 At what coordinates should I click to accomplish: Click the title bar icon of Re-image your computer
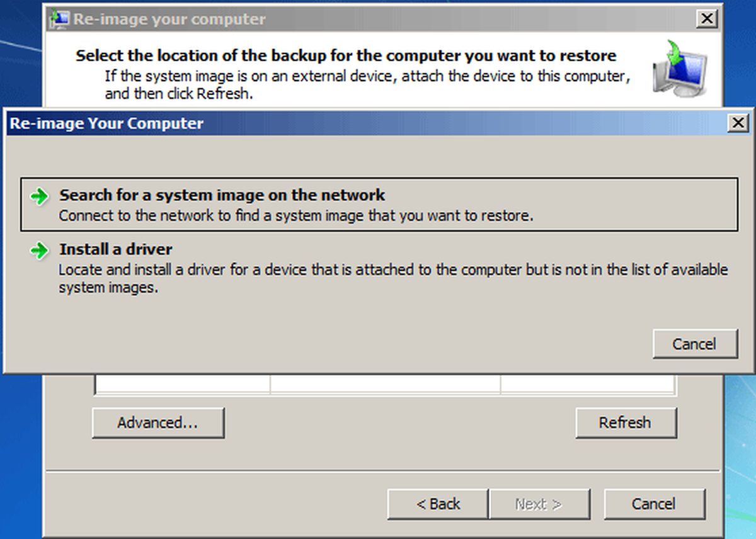click(59, 19)
